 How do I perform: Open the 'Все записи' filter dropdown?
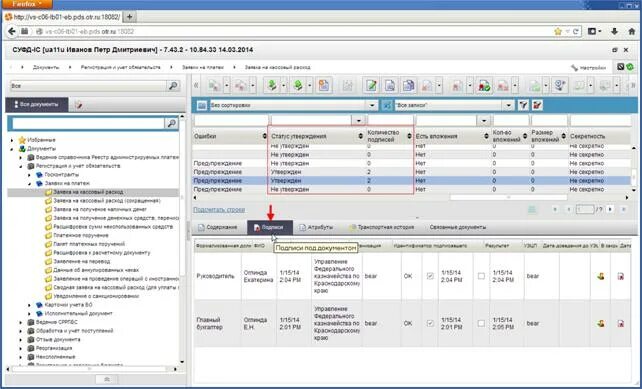tap(508, 105)
